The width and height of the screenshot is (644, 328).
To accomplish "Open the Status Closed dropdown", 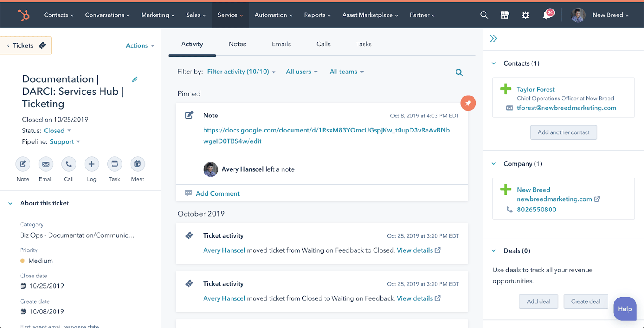I will coord(57,131).
